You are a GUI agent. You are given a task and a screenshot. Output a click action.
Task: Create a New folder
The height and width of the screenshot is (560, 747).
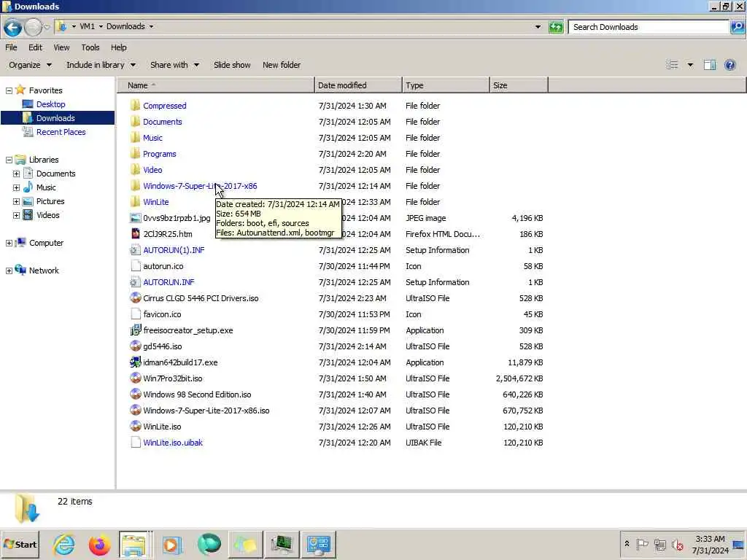(x=282, y=65)
